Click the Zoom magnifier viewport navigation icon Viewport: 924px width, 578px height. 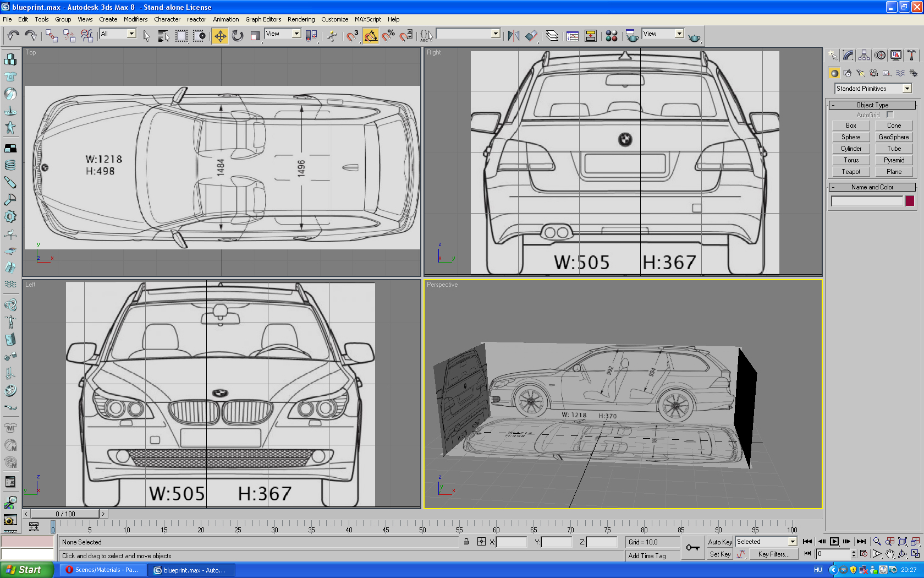[x=877, y=542]
